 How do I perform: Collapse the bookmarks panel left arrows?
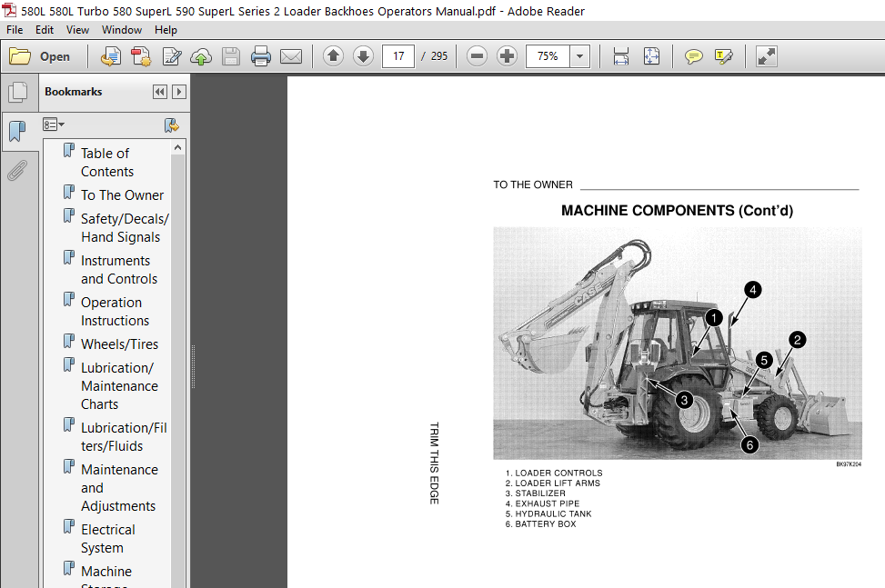tap(160, 92)
